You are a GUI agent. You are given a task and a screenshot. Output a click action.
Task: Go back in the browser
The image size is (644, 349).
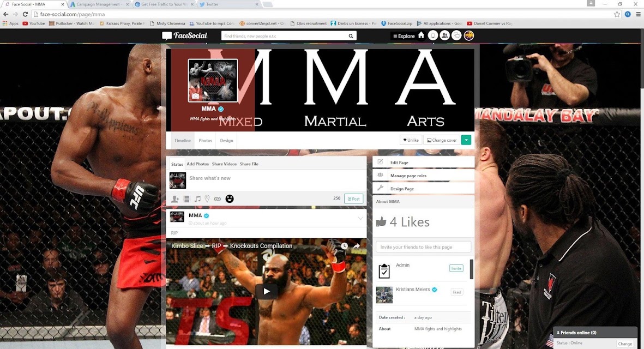tap(5, 14)
